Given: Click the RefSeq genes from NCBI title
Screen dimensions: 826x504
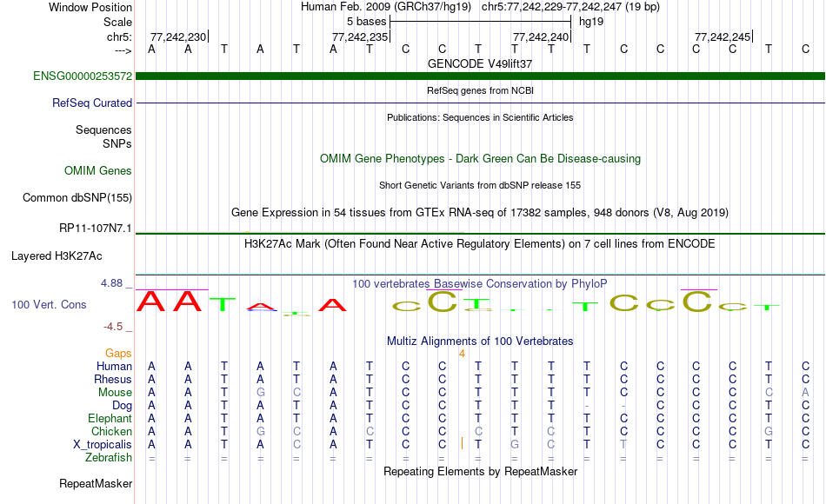Looking at the screenshot, I should point(480,90).
